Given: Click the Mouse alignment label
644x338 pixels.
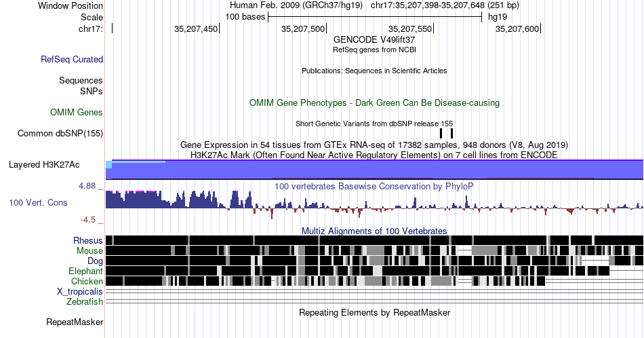Looking at the screenshot, I should point(89,251).
